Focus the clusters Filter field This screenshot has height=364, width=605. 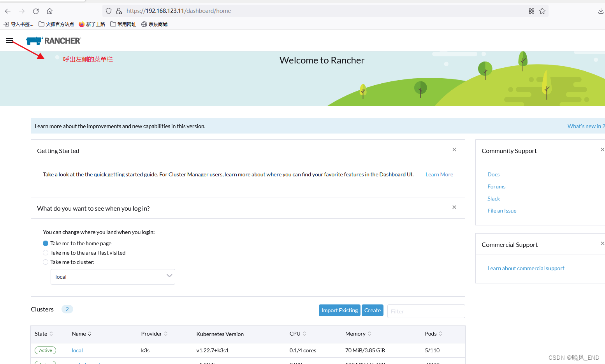pyautogui.click(x=426, y=311)
